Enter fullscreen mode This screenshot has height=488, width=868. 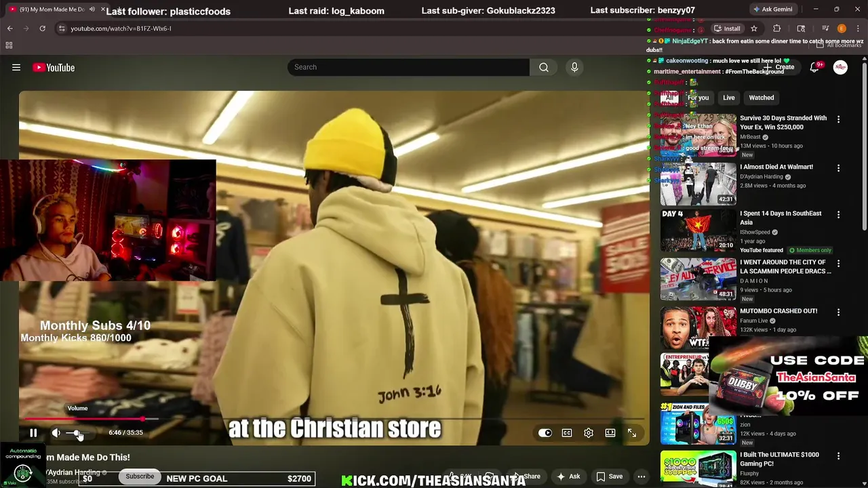coord(632,433)
